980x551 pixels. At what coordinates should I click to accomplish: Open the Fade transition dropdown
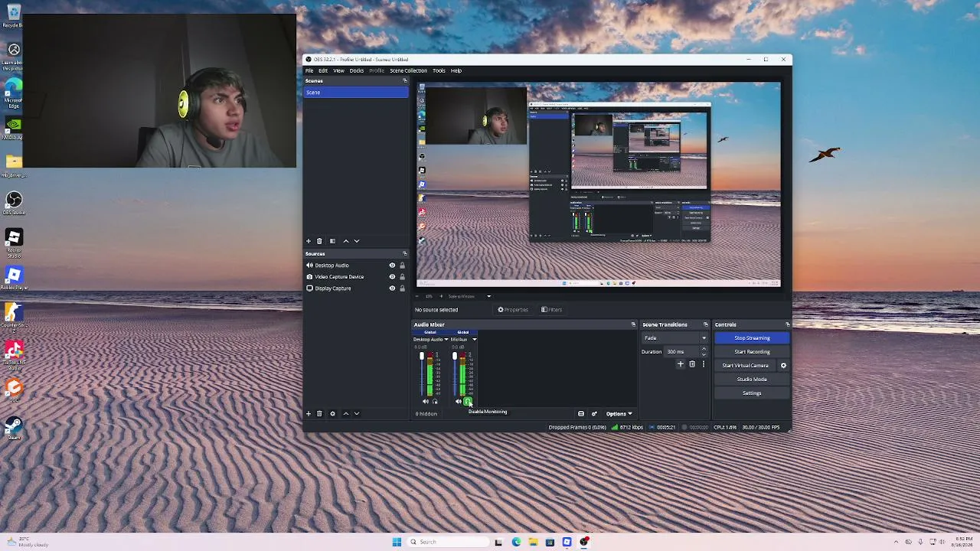click(x=675, y=338)
